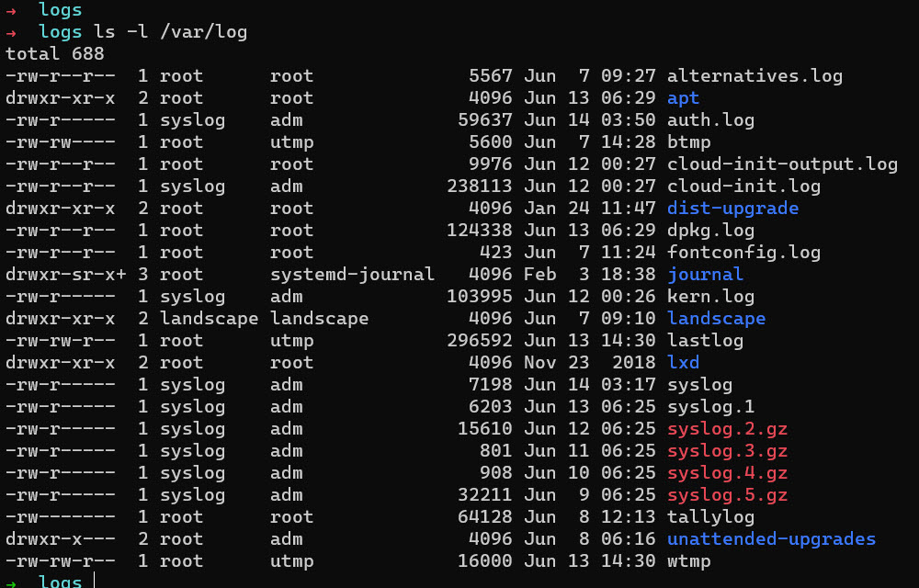Click the syslog.5.gz archive name
Image resolution: width=919 pixels, height=588 pixels.
click(x=727, y=495)
